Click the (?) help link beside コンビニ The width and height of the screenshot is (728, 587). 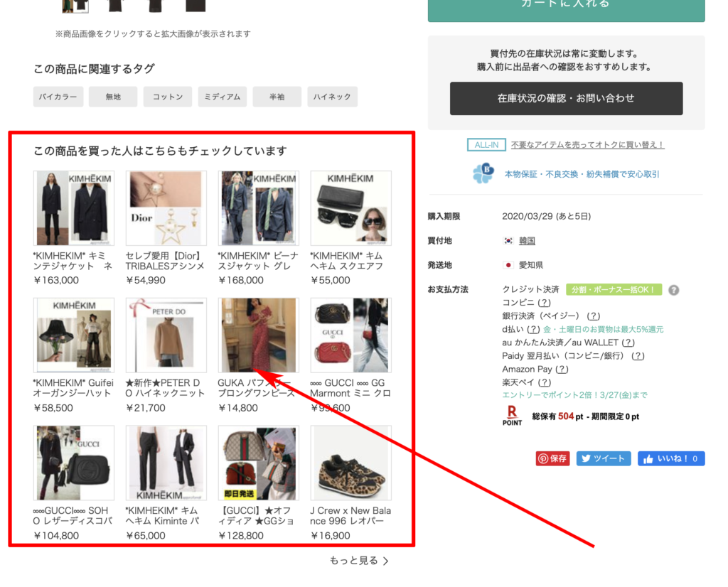[544, 303]
